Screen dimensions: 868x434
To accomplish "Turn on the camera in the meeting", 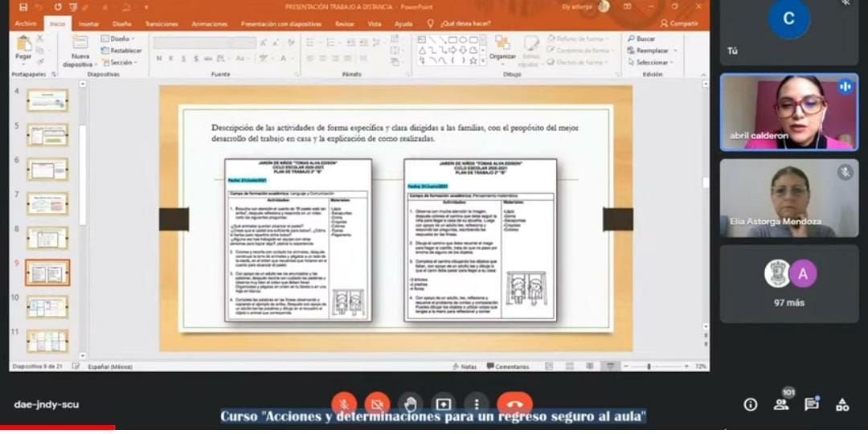I will (x=377, y=404).
